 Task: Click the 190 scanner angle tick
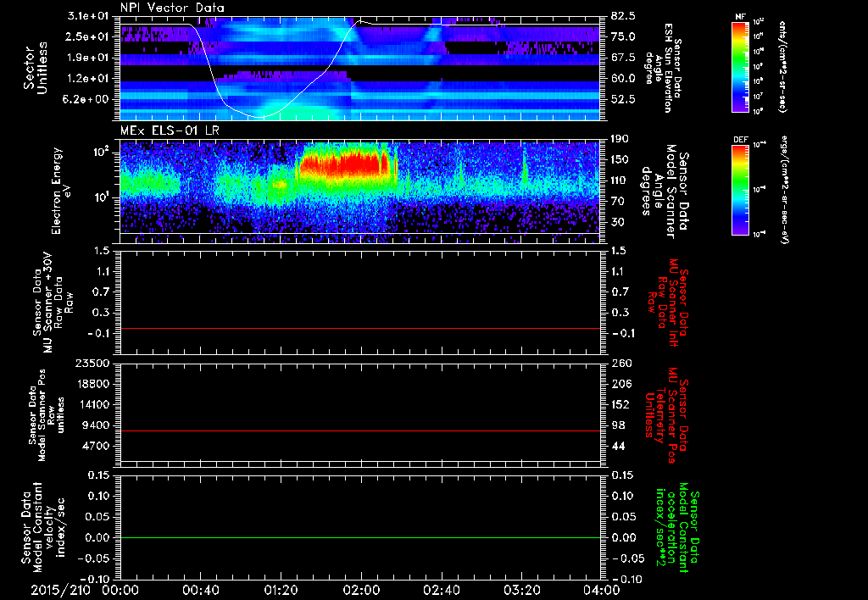620,139
